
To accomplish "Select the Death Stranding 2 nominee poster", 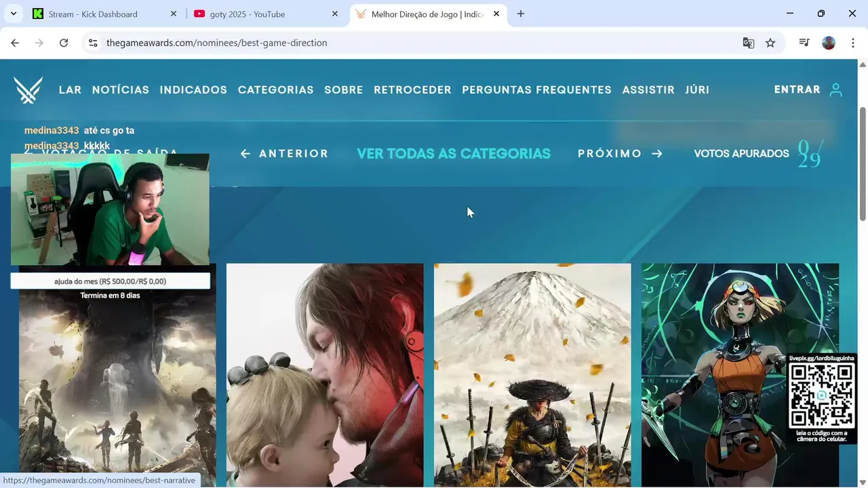I will tap(325, 375).
